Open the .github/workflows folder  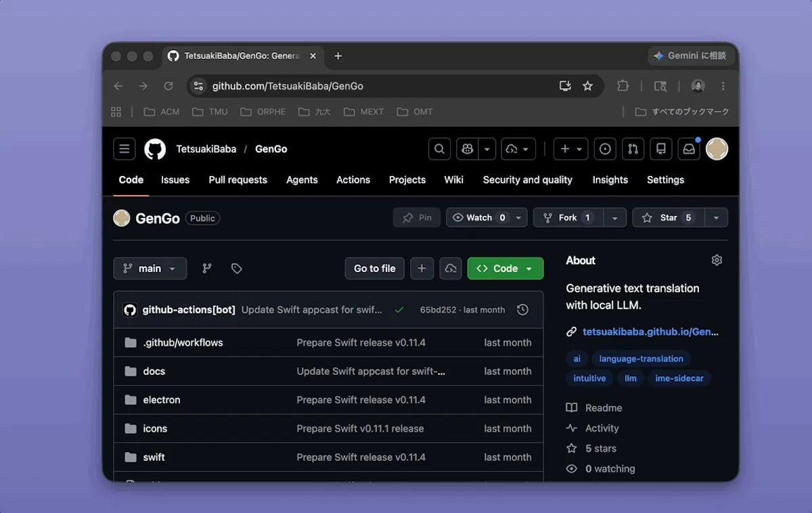coord(183,342)
